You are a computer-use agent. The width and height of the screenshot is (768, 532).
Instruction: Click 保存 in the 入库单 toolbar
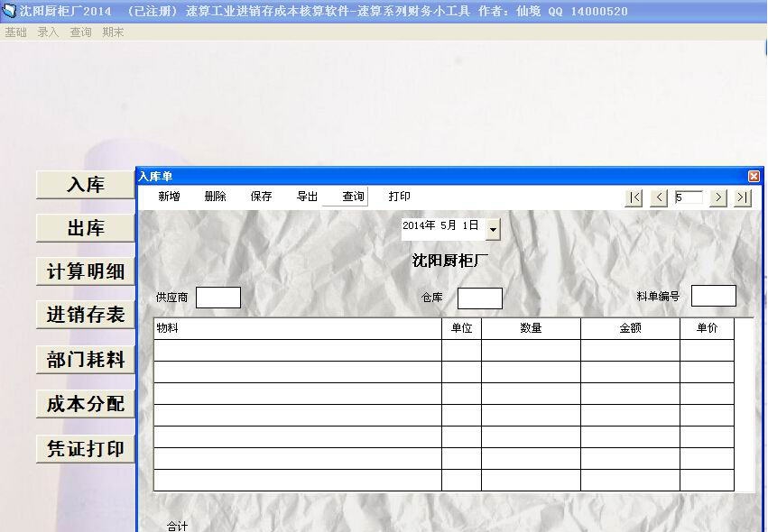[x=261, y=197]
